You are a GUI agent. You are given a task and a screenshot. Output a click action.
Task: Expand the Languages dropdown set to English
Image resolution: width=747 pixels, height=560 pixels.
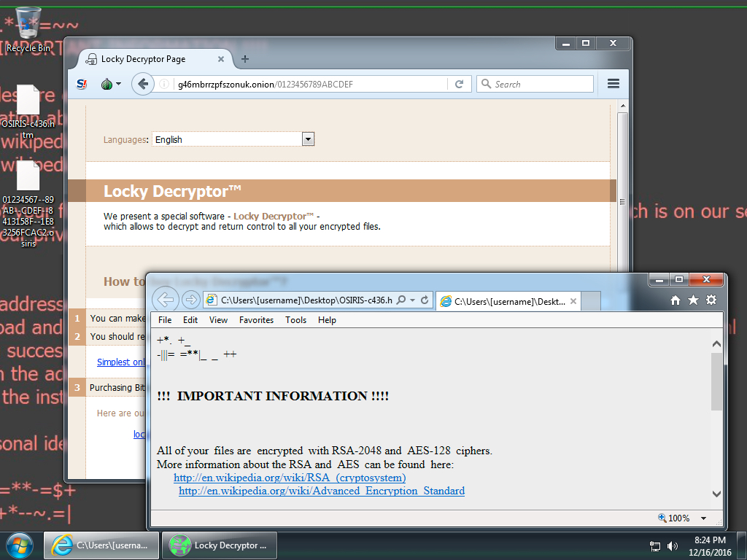308,139
